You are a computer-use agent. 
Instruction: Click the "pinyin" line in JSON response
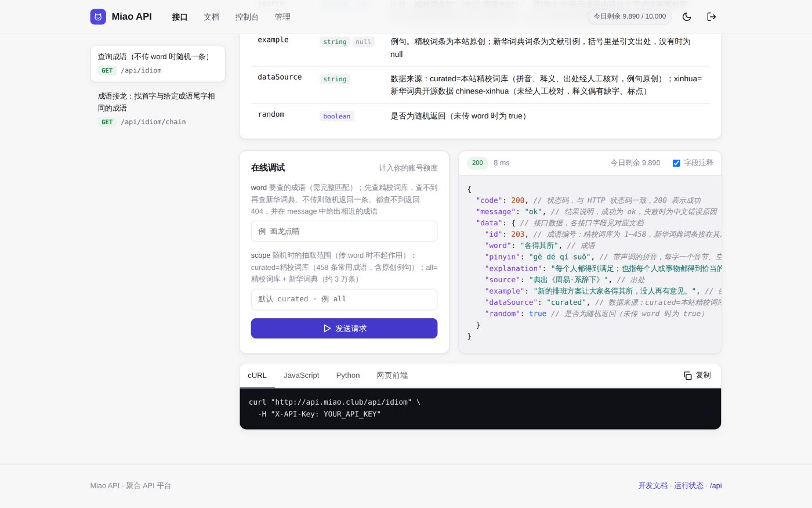tap(603, 257)
